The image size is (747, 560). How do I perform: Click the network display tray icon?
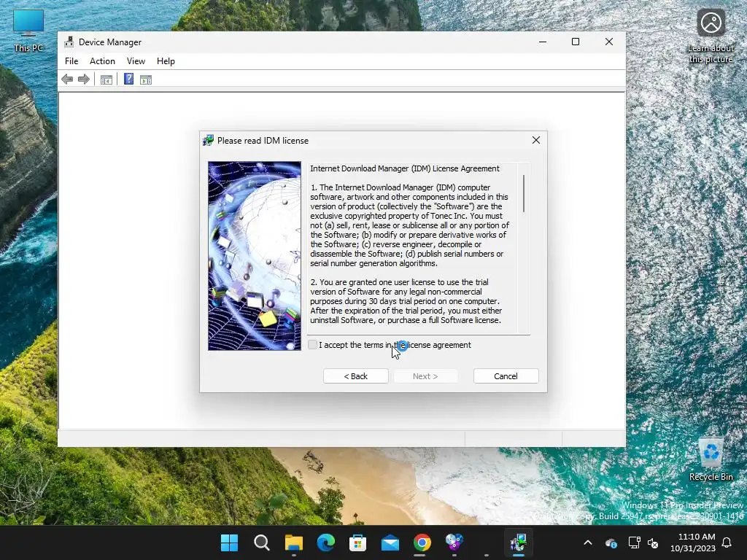coord(634,542)
